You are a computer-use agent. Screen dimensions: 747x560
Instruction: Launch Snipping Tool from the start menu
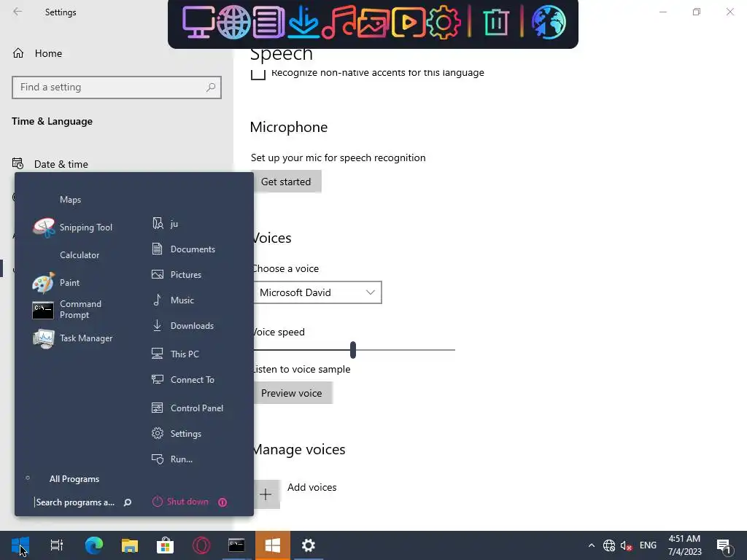tap(72, 227)
